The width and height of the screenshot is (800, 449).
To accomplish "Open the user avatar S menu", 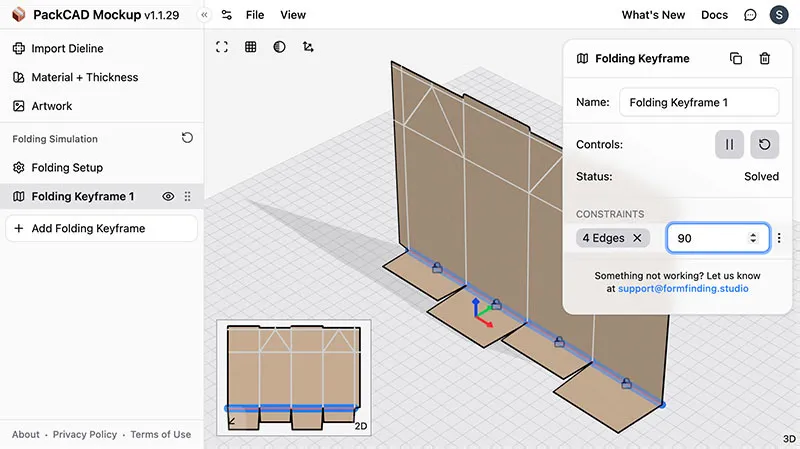I will [779, 15].
